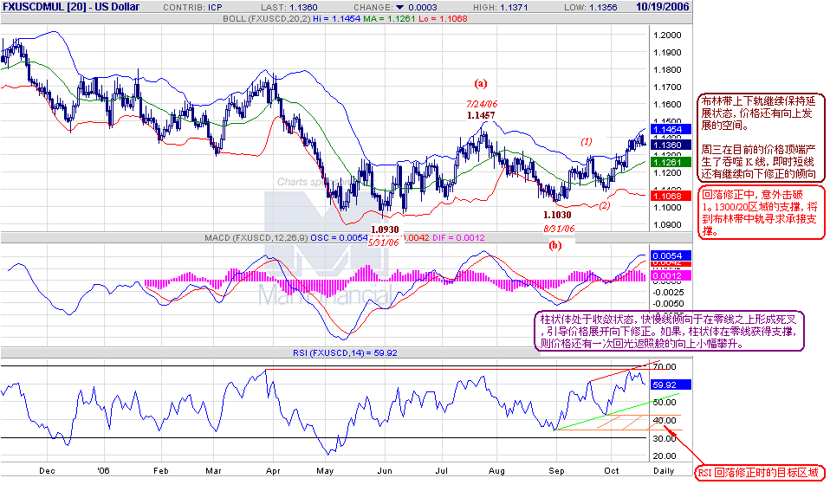
Task: Click the blue 1.1454 price tag
Action: click(x=670, y=129)
